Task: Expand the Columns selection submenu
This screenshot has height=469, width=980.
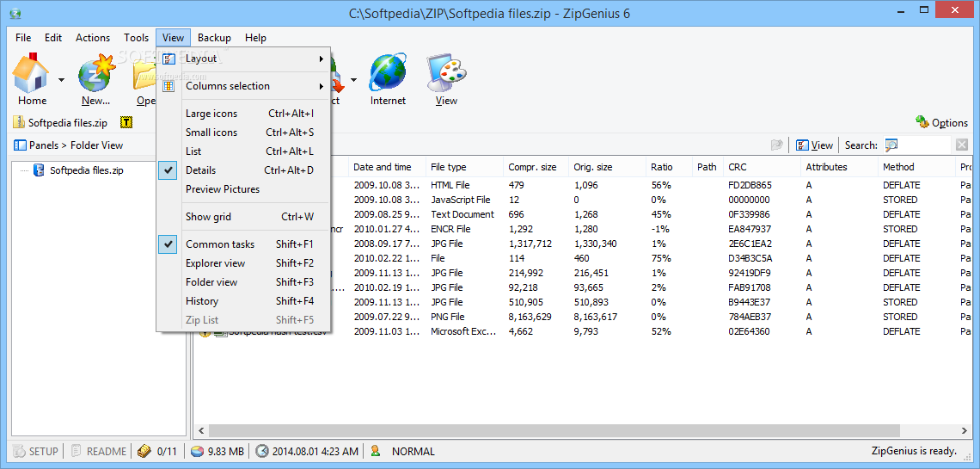Action: click(244, 86)
